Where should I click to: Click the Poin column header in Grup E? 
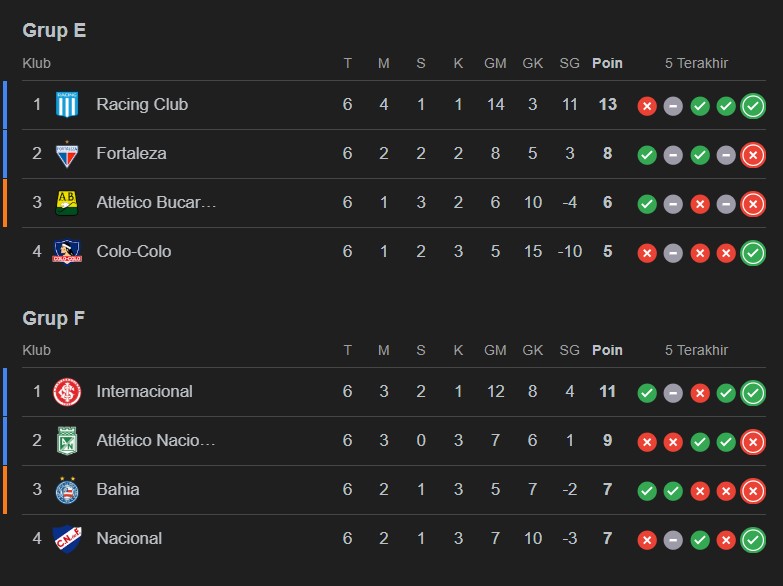point(607,63)
